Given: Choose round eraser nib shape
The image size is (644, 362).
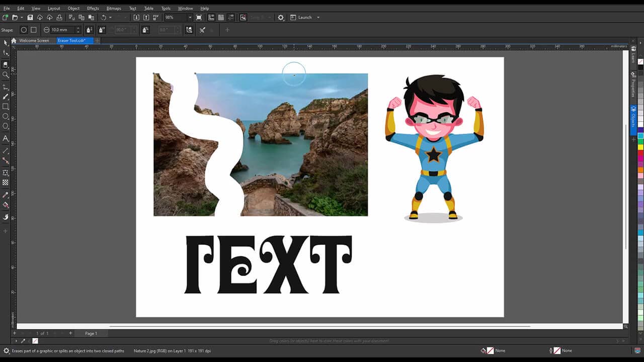Looking at the screenshot, I should tap(24, 30).
